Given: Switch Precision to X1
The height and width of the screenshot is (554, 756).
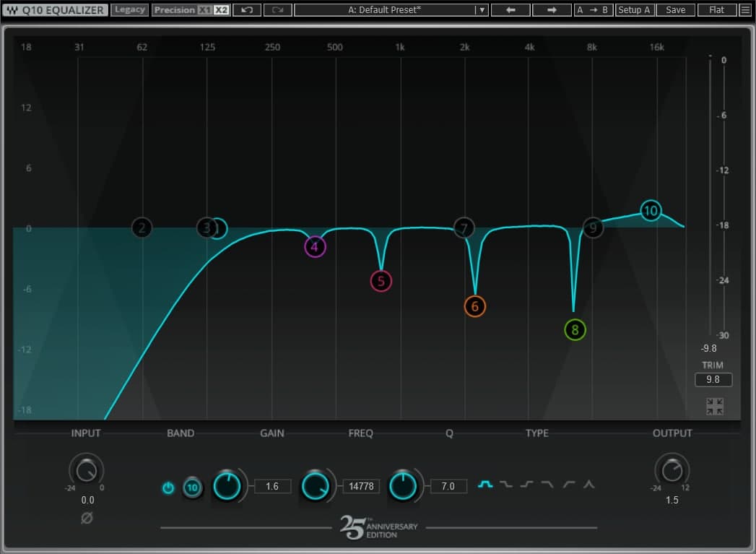Looking at the screenshot, I should tap(205, 10).
